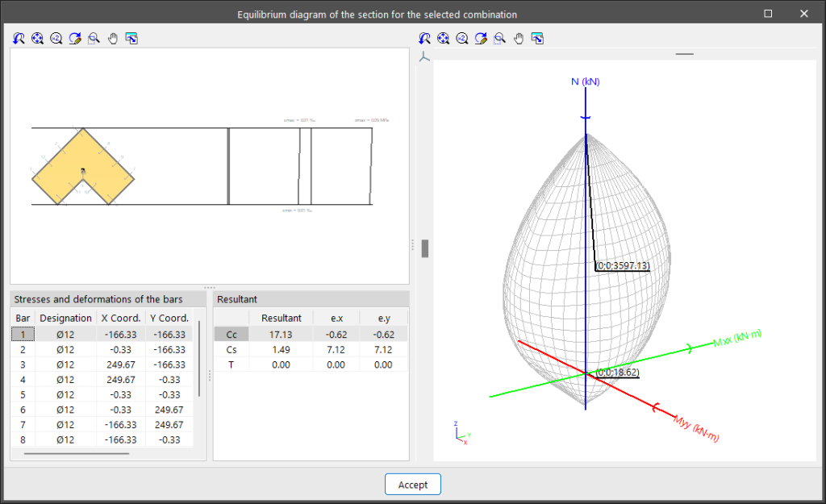826x504 pixels.
Task: Select the previous zoom tool on left toolbar
Action: tap(18, 38)
